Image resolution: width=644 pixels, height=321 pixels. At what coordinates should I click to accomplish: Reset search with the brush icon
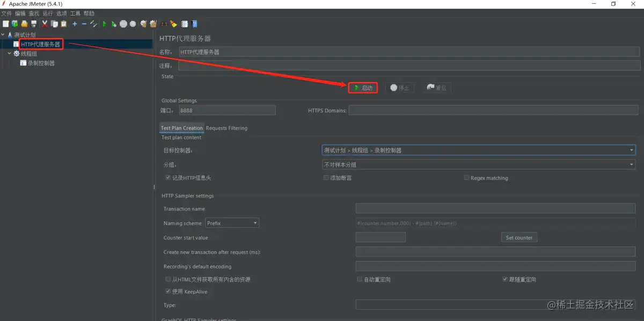point(173,24)
